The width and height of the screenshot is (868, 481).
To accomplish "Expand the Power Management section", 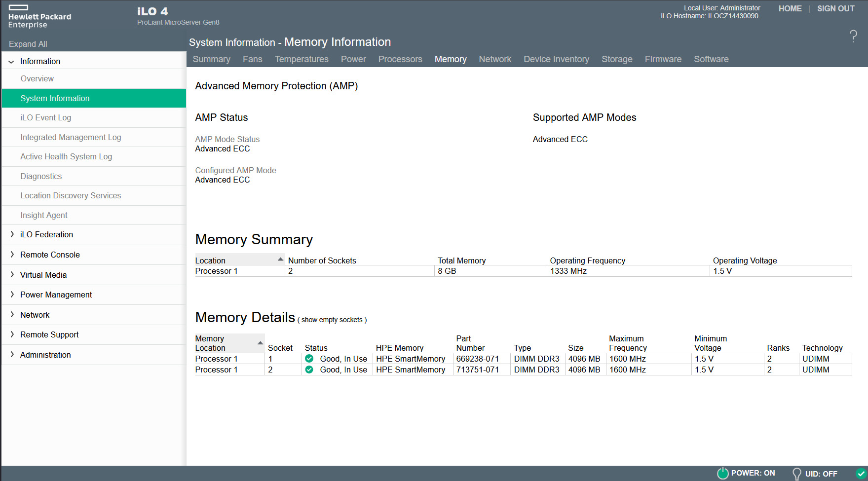I will [12, 295].
